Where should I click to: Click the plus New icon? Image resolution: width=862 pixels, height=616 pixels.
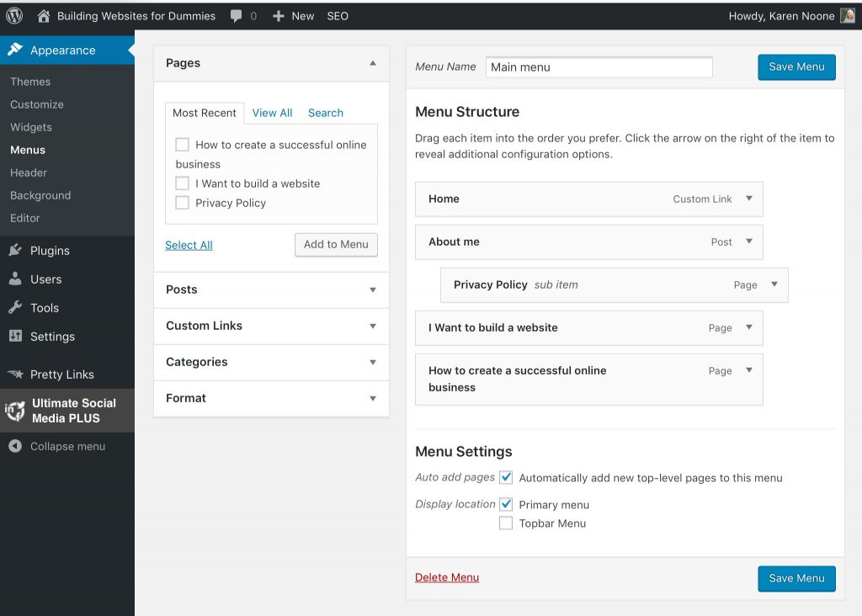point(279,16)
